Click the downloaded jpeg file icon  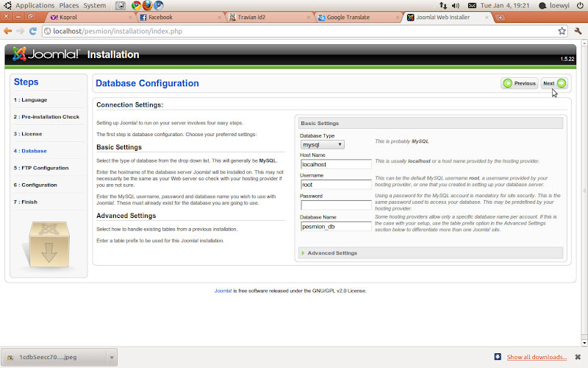pyautogui.click(x=10, y=357)
